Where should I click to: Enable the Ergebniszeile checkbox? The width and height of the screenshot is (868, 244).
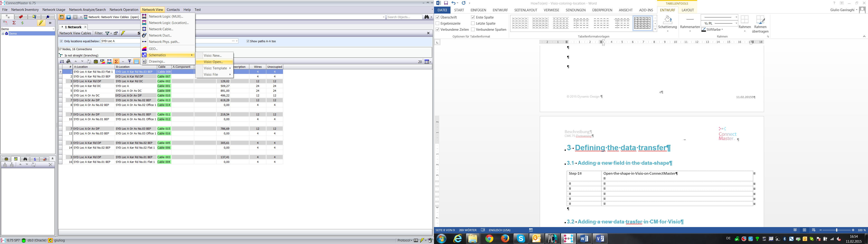[x=437, y=23]
